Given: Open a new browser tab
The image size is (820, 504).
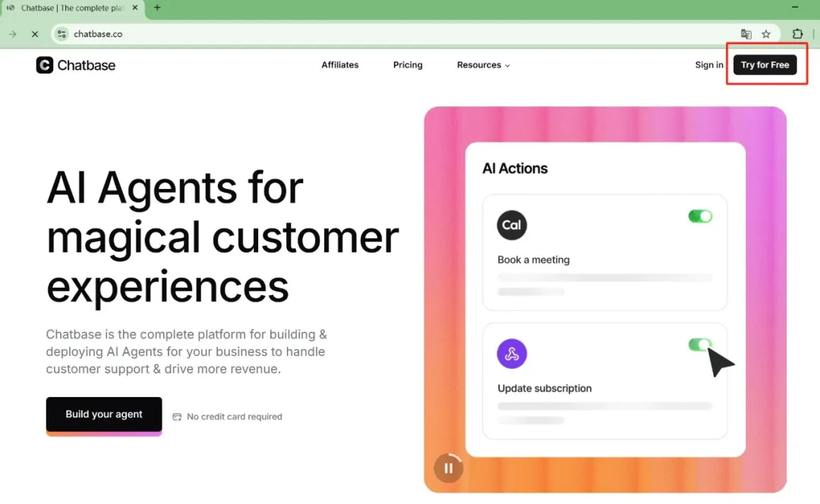Looking at the screenshot, I should point(157,8).
